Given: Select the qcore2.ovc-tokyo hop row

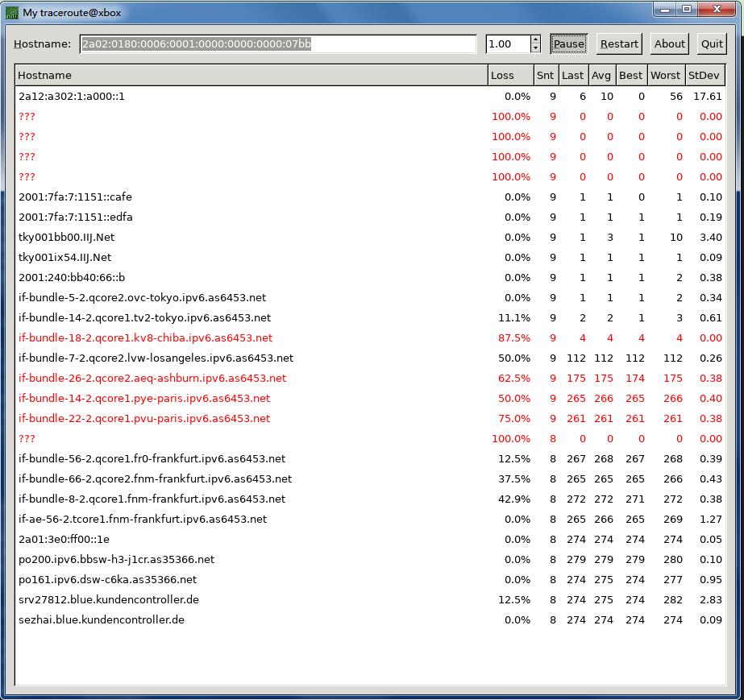Looking at the screenshot, I should coord(371,298).
